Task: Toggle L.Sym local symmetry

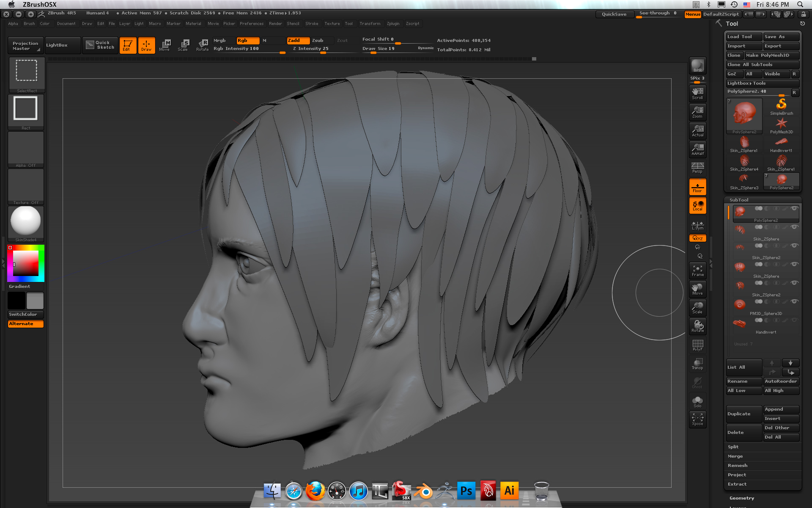Action: coord(697,225)
